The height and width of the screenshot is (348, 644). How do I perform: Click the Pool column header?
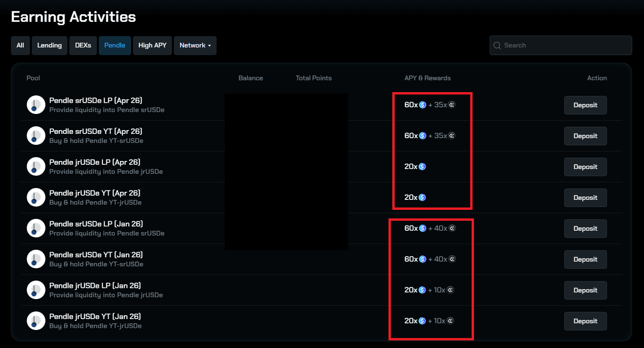click(33, 78)
